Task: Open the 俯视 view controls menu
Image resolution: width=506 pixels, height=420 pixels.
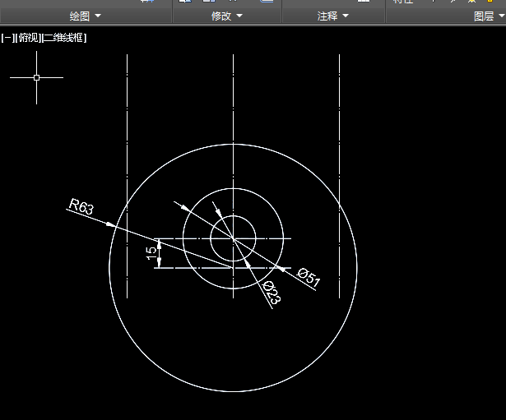Action: coord(28,38)
